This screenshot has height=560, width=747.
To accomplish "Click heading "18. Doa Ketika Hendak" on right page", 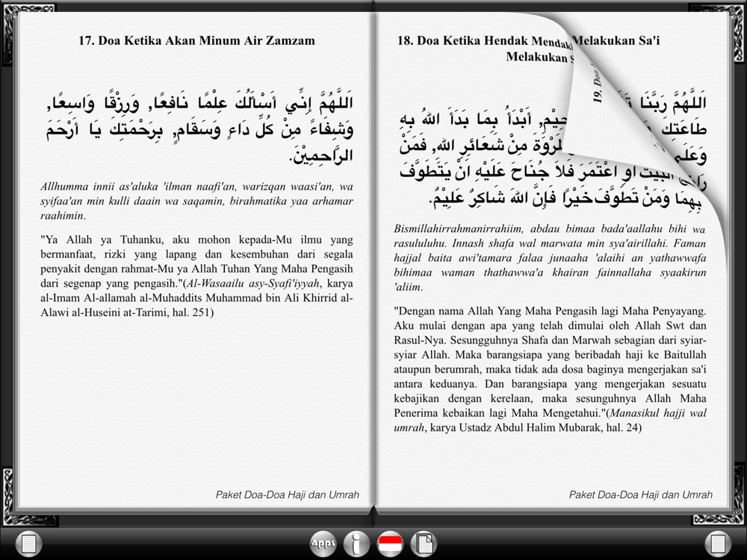I will (465, 40).
